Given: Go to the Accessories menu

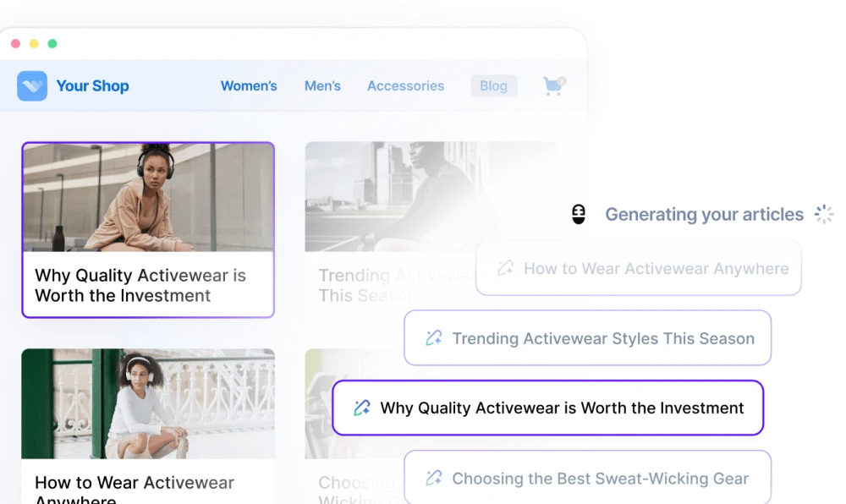Looking at the screenshot, I should (x=406, y=85).
